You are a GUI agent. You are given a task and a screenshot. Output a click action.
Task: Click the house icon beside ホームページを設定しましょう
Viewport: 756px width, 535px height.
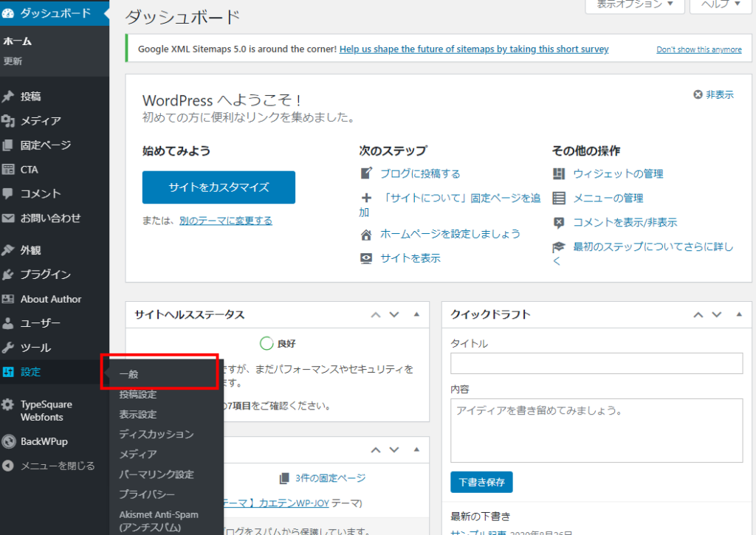[366, 234]
